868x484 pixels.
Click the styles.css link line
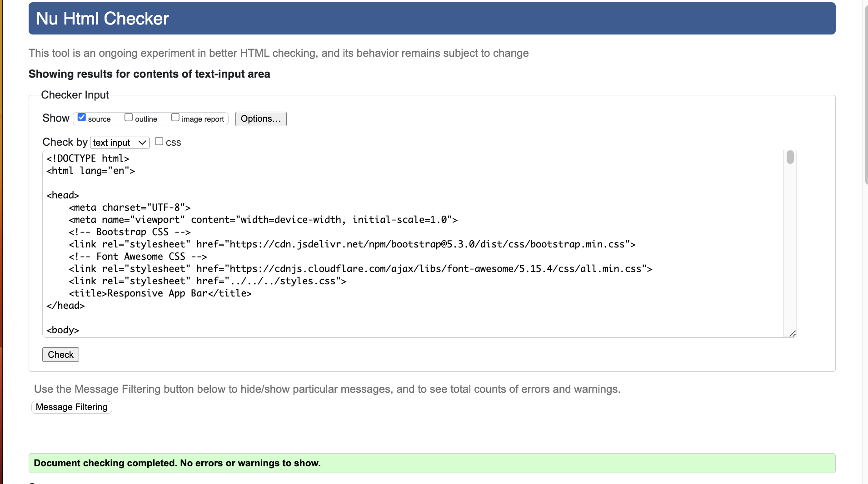208,281
